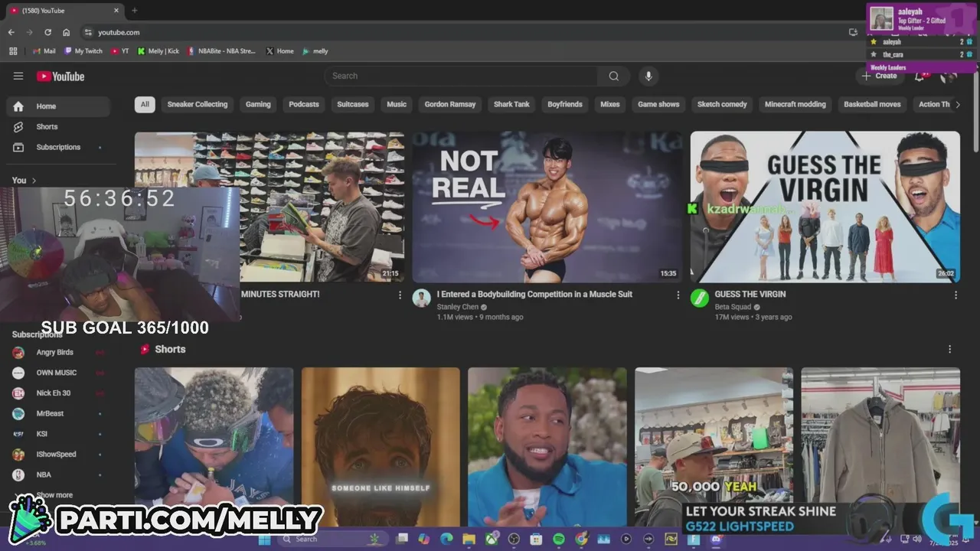Play the GUESS THE VIRGIN thumbnail
The image size is (980, 551).
coord(825,207)
